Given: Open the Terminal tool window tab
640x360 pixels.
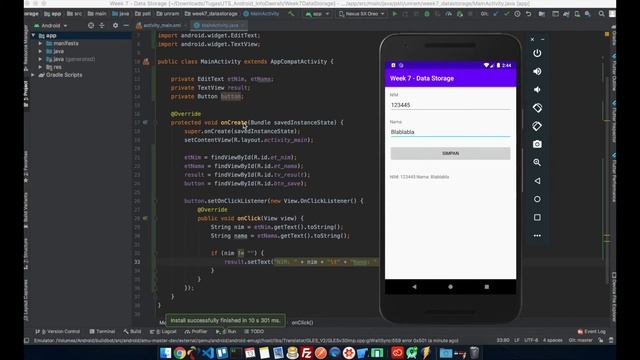Looking at the screenshot, I should click(x=102, y=331).
